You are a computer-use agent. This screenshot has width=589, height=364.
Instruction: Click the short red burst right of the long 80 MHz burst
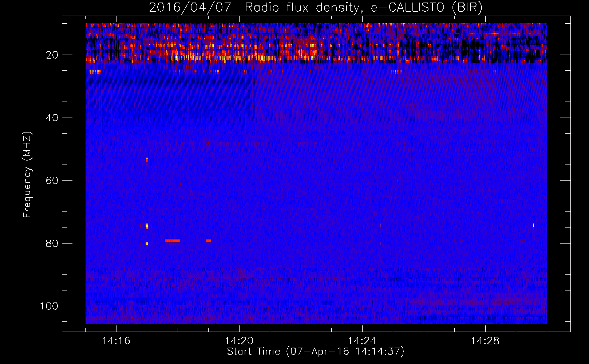point(208,241)
